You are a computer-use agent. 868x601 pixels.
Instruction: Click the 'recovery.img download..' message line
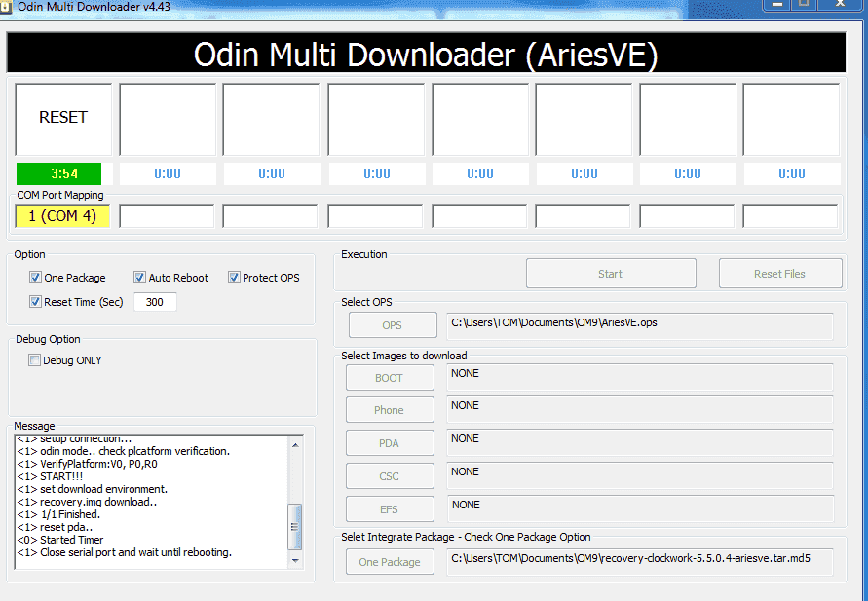coord(87,502)
